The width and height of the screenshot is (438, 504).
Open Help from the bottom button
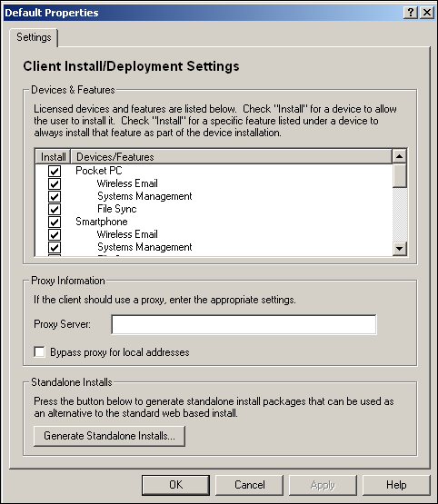[396, 485]
